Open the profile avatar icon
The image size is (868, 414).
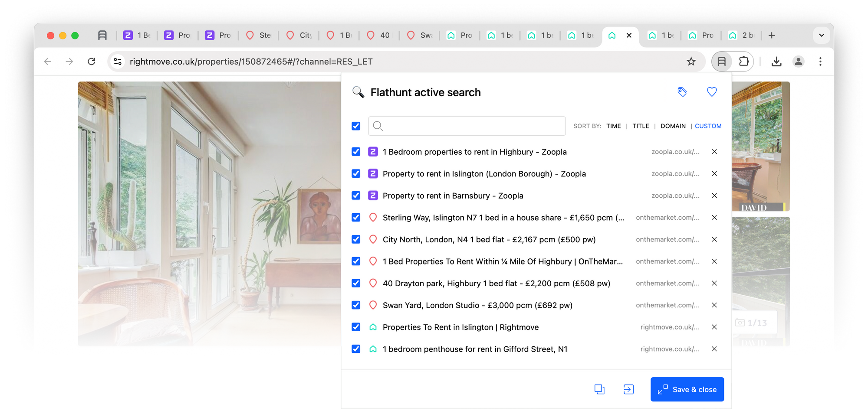799,62
